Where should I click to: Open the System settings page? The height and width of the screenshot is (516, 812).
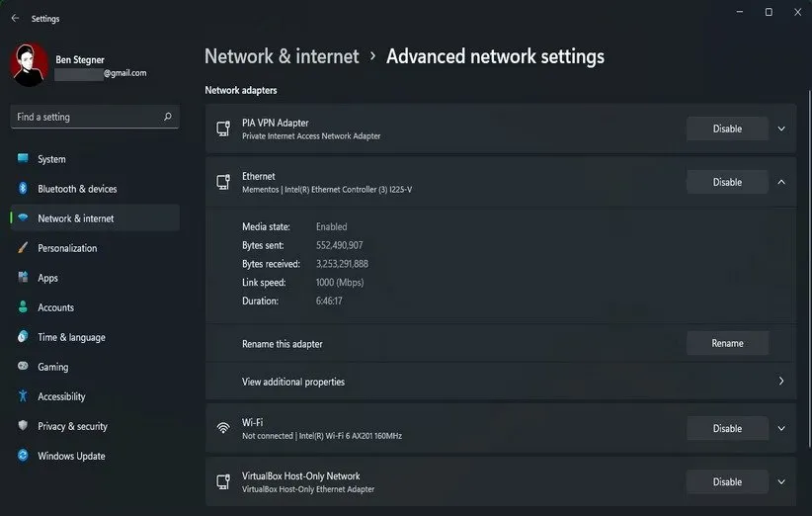pyautogui.click(x=51, y=159)
